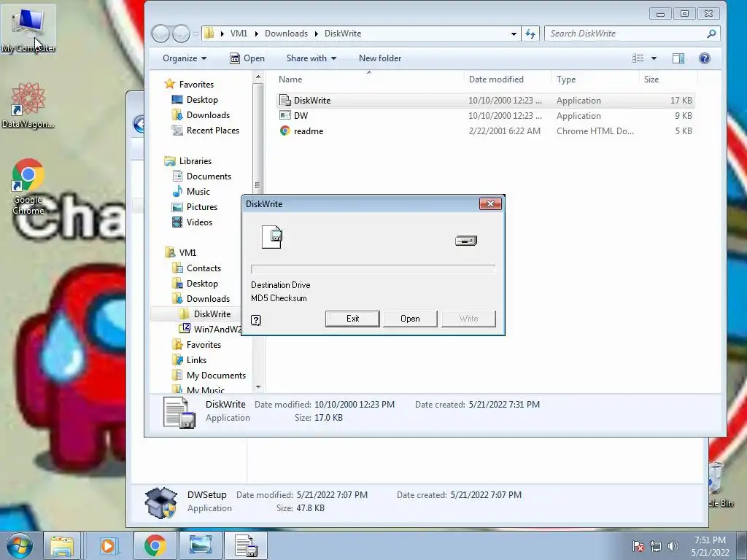Click navigation pane scroll up arrow
This screenshot has height=560, width=747.
coord(258,77)
